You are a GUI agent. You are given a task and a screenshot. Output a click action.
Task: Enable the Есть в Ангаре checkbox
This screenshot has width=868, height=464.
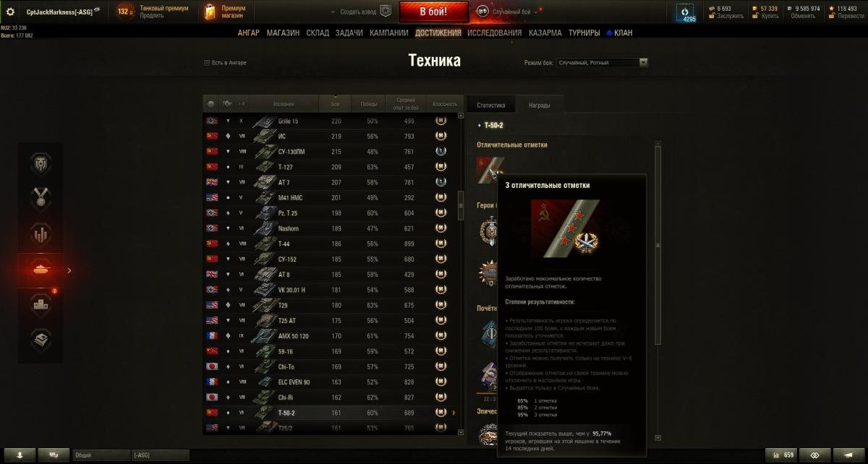point(207,63)
